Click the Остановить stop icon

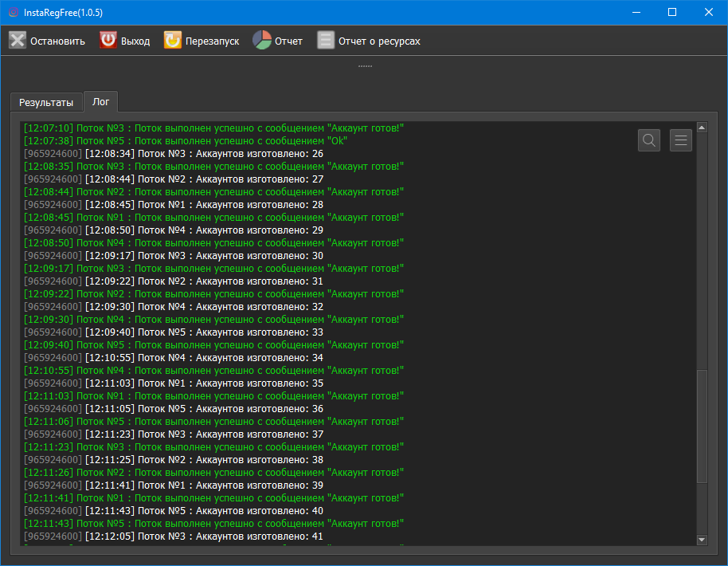pos(18,41)
